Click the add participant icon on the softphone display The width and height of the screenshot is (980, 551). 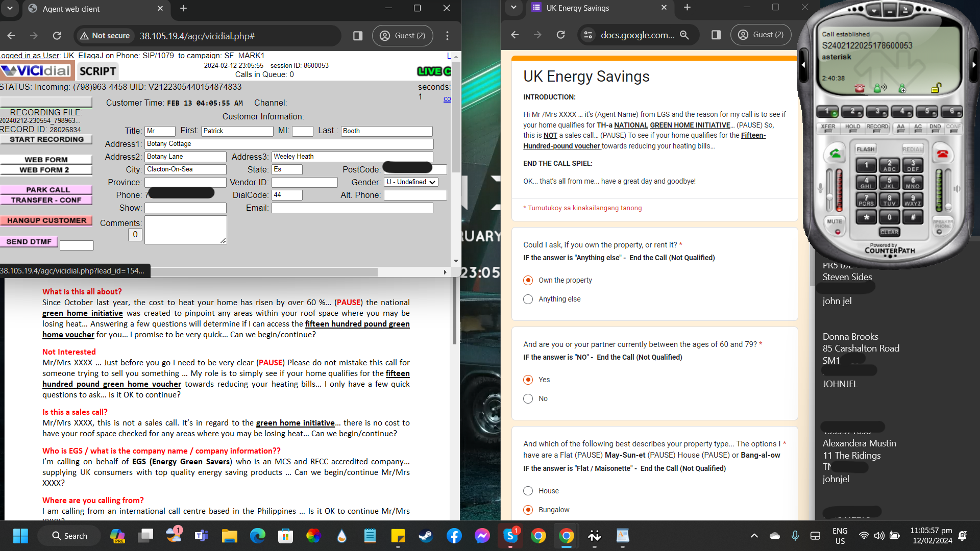click(902, 88)
